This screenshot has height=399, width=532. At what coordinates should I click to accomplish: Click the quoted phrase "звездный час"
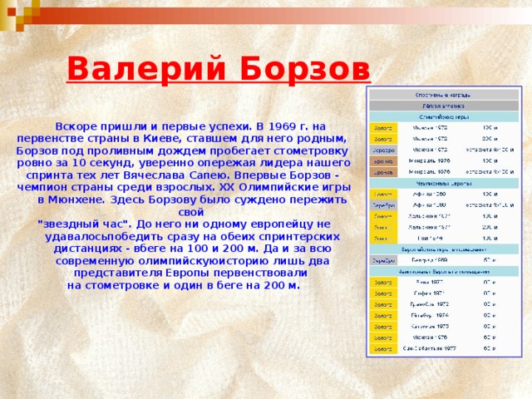pos(84,224)
